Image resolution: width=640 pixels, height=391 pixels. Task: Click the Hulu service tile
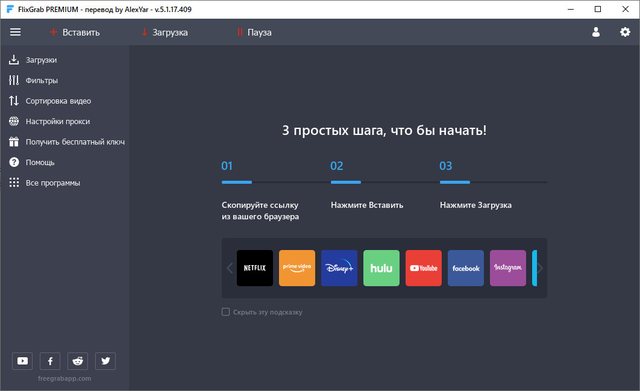pos(381,268)
